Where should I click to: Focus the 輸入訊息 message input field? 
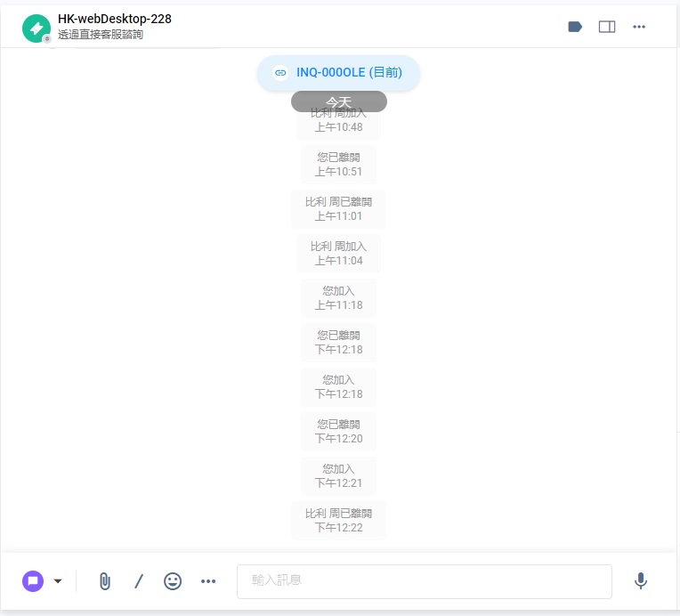click(425, 581)
